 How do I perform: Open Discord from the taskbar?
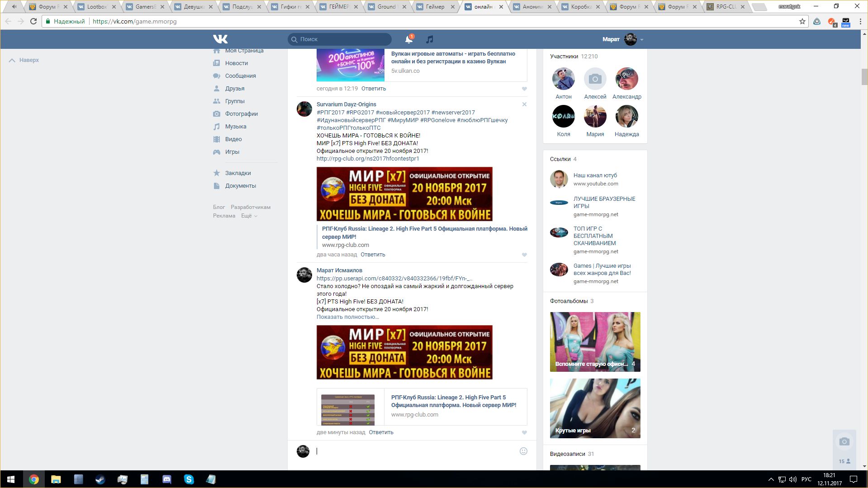(x=167, y=479)
